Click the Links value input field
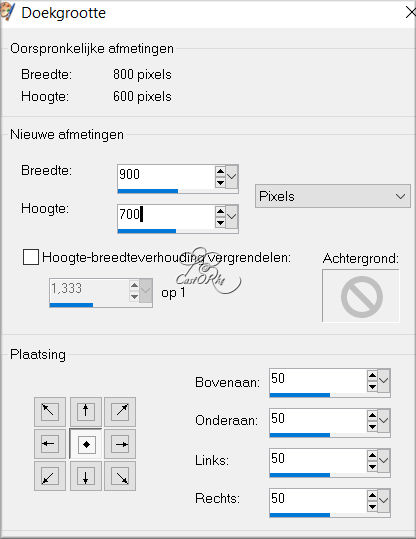The width and height of the screenshot is (416, 539). click(318, 460)
